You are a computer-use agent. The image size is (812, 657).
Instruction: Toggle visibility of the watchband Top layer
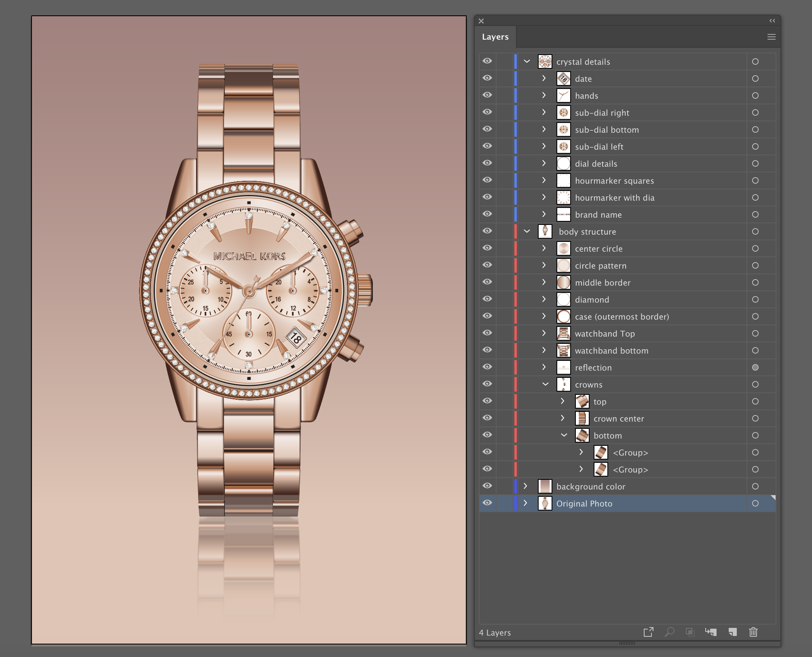487,333
